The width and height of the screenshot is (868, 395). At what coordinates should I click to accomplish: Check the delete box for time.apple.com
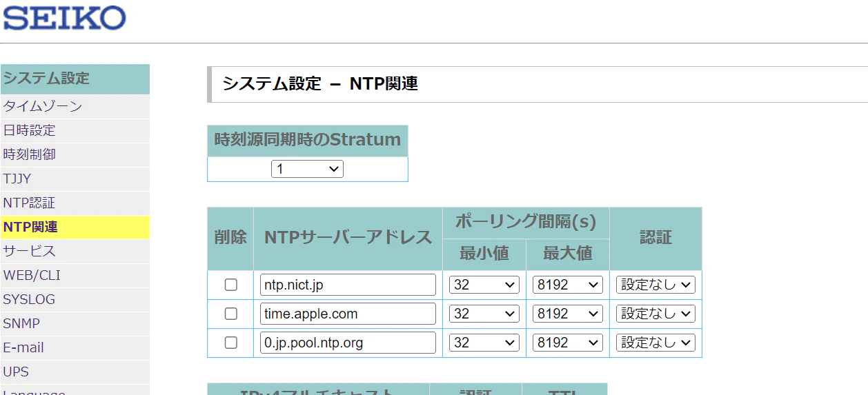click(231, 314)
